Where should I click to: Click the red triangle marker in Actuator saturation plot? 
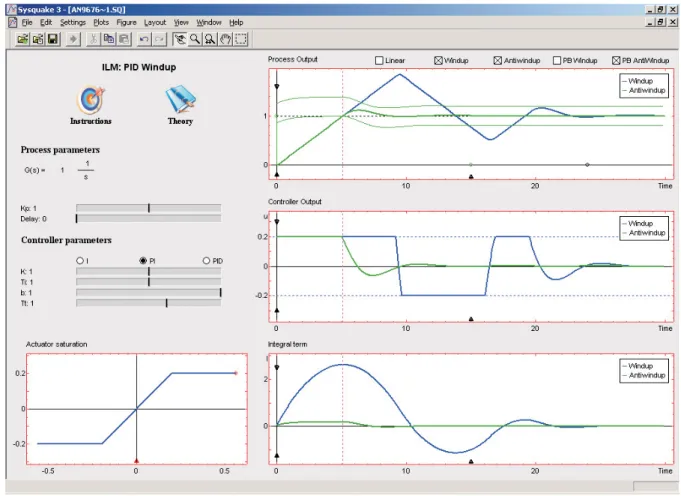(136, 461)
